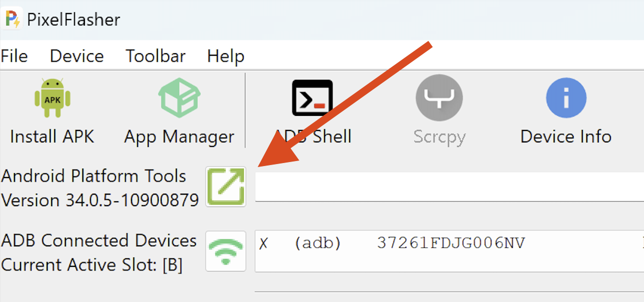Click green browse Platform Tools folder icon
Viewport: 644px width, 302px height.
(226, 187)
